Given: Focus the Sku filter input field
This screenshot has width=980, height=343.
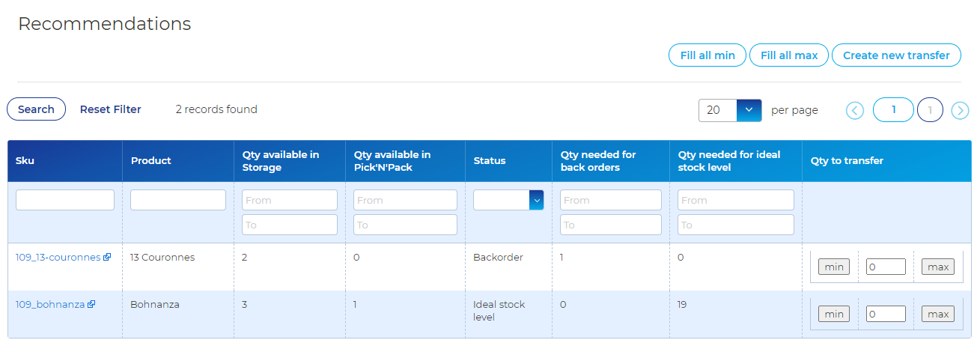Looking at the screenshot, I should click(65, 200).
